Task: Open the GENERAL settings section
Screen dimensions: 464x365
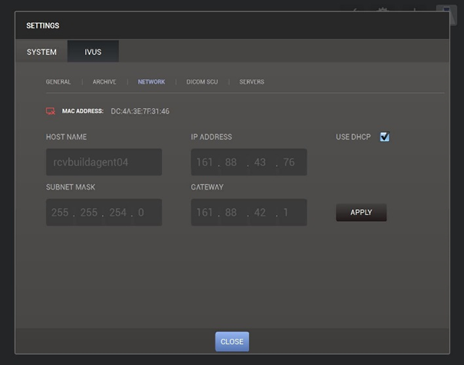Action: pos(58,82)
